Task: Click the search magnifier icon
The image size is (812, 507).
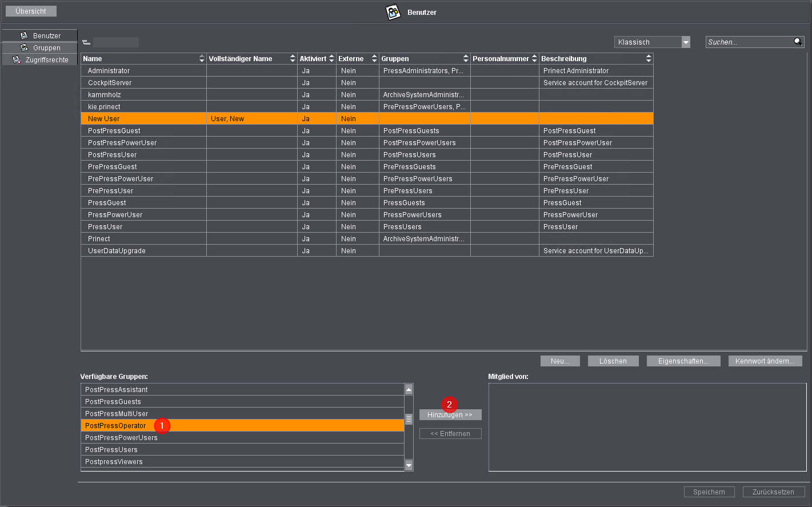Action: [x=798, y=42]
